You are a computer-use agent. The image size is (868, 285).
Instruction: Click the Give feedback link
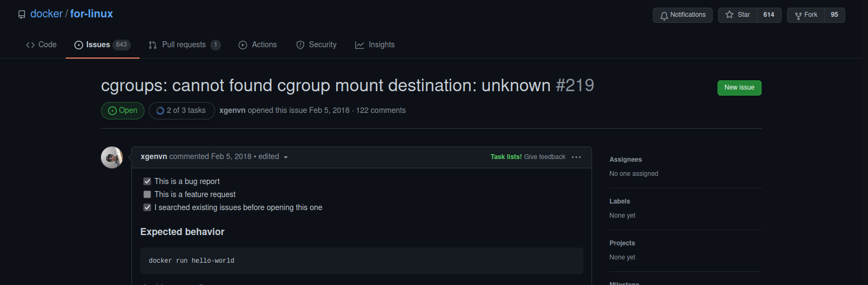[x=544, y=157]
